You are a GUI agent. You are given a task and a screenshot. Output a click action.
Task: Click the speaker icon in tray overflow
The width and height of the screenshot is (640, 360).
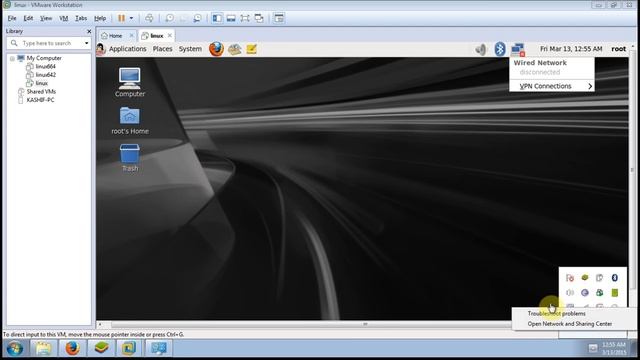570,293
